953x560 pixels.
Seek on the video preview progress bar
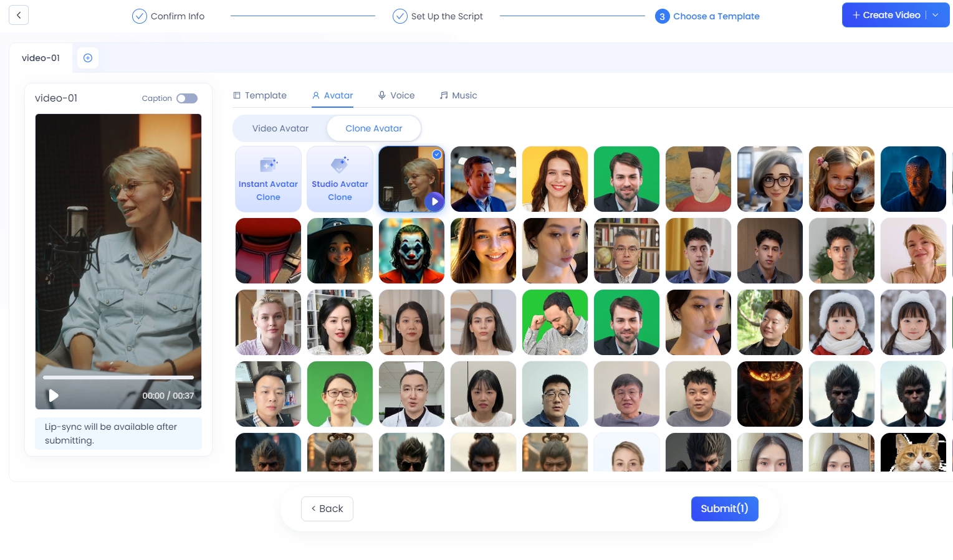pyautogui.click(x=118, y=377)
